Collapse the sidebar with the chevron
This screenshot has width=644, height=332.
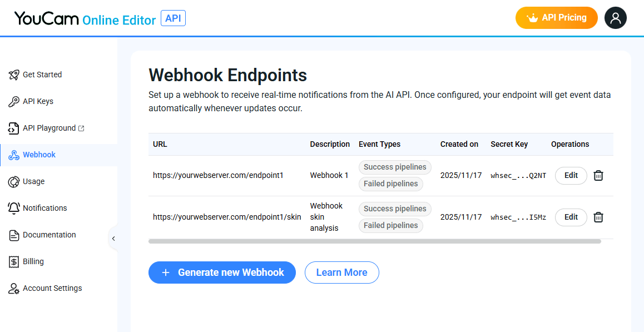(113, 239)
